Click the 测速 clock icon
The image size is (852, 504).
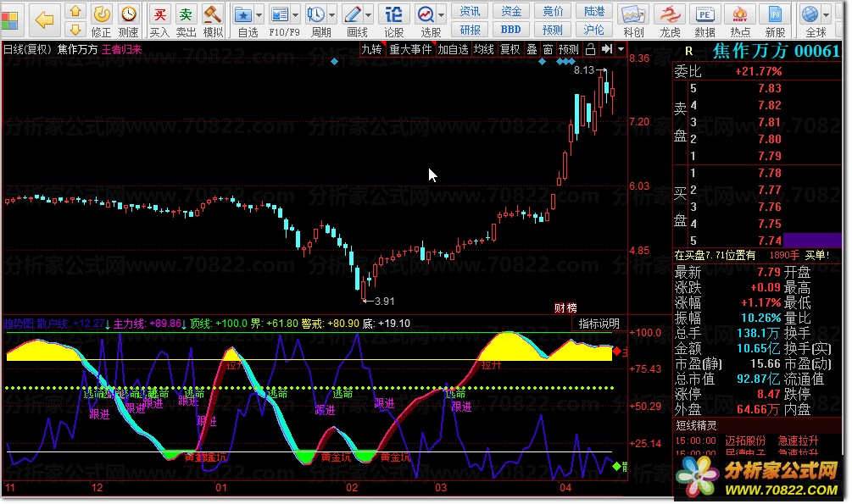click(x=128, y=14)
